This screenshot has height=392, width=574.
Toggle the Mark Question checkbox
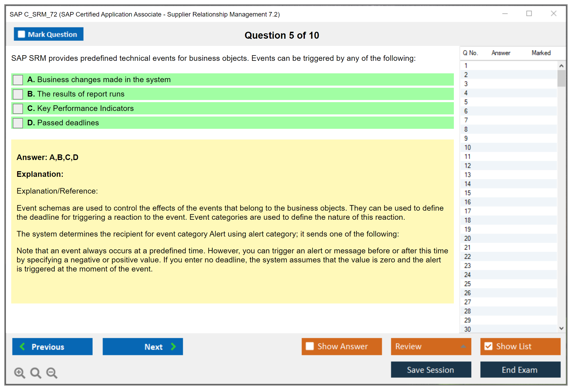click(x=21, y=34)
